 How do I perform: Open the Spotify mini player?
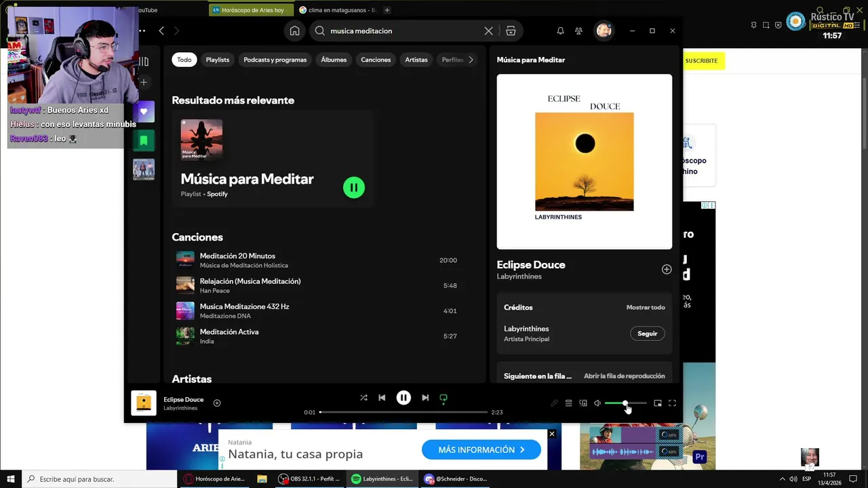pyautogui.click(x=658, y=403)
